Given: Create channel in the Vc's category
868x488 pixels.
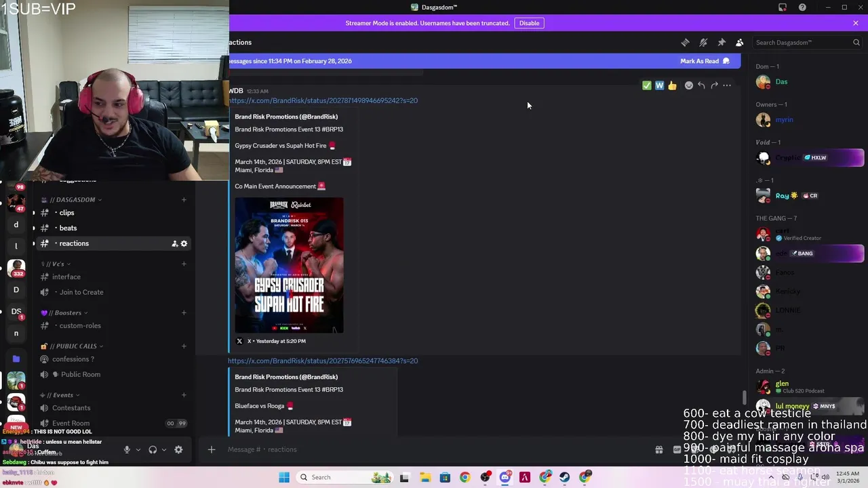Looking at the screenshot, I should coord(184,264).
